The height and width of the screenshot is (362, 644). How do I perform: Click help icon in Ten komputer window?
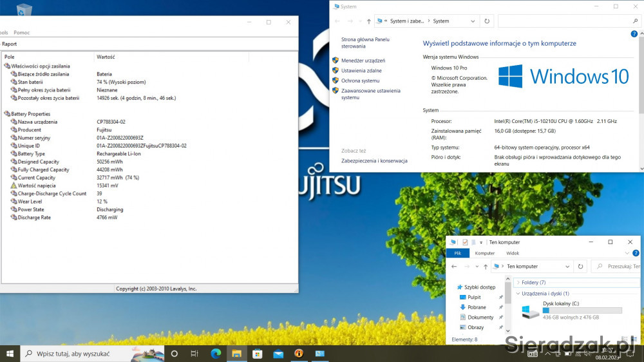click(x=636, y=253)
